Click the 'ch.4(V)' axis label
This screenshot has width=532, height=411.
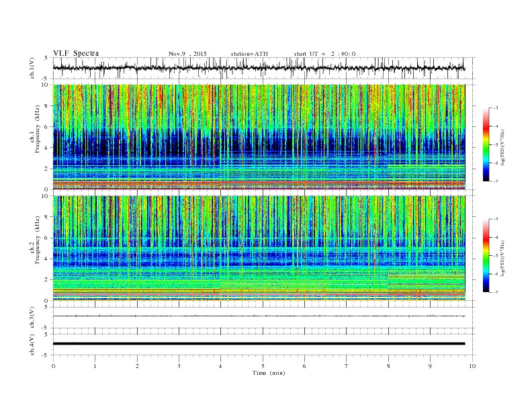[x=32, y=345]
